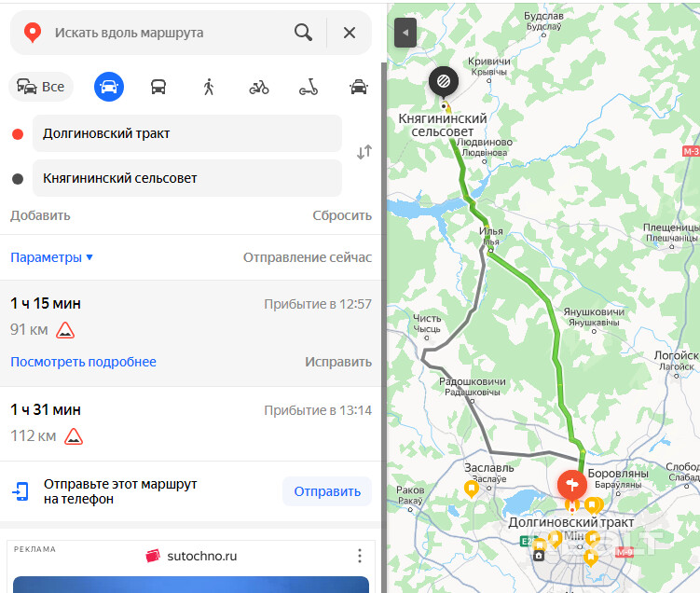Select the car driving mode icon
The height and width of the screenshot is (593, 700).
point(109,87)
